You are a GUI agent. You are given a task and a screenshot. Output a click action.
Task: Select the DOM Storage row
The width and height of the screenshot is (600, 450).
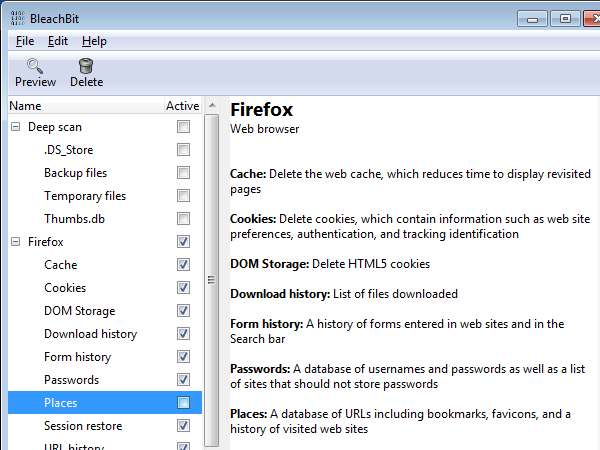(x=105, y=310)
